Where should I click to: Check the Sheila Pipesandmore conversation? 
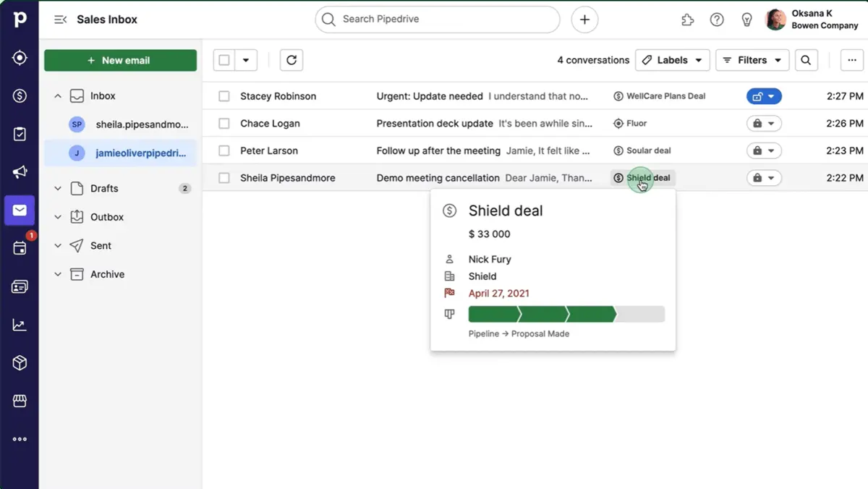tap(224, 178)
